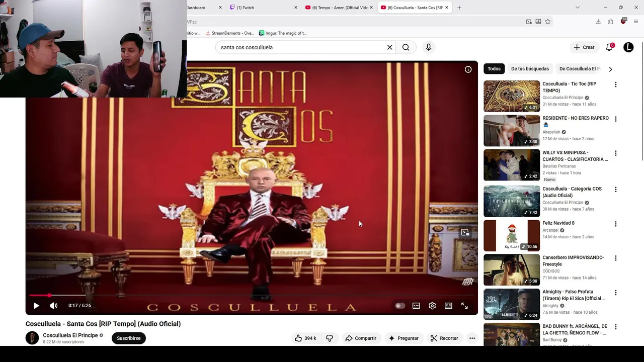
Task: Switch to theater mode view
Action: click(x=448, y=306)
